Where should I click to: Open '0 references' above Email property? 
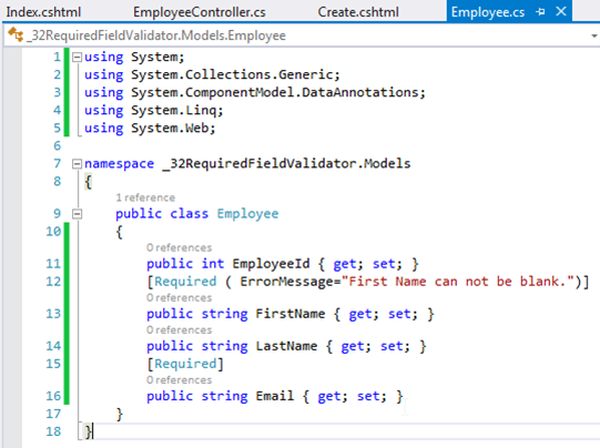click(x=179, y=380)
